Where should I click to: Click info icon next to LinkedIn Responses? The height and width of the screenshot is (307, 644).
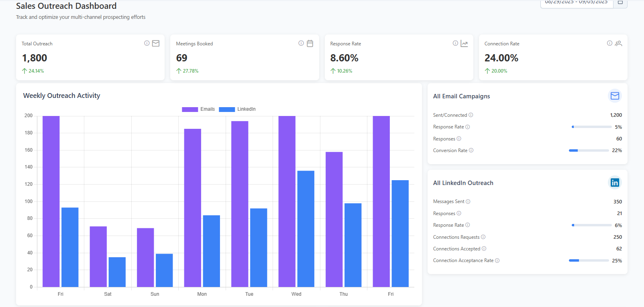(459, 213)
